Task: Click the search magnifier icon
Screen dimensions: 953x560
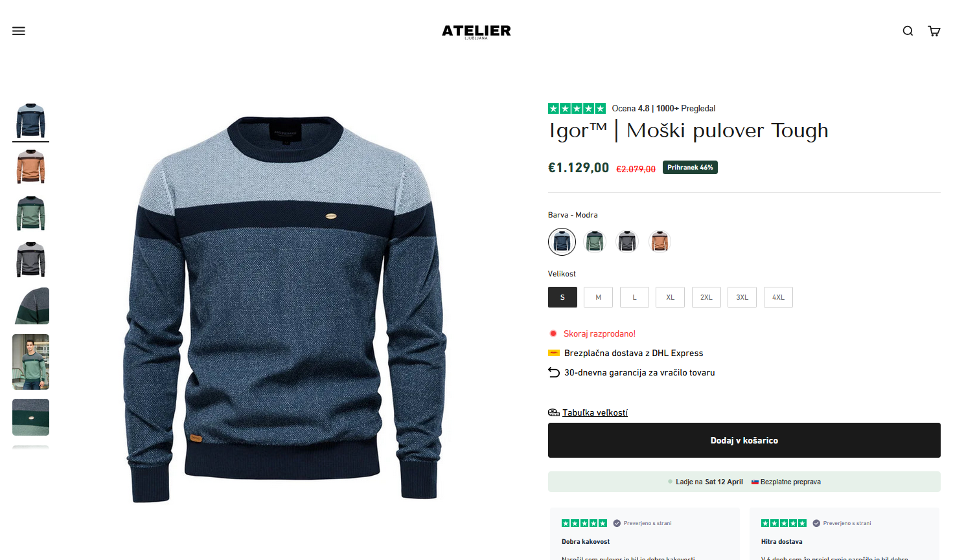Action: coord(908,31)
